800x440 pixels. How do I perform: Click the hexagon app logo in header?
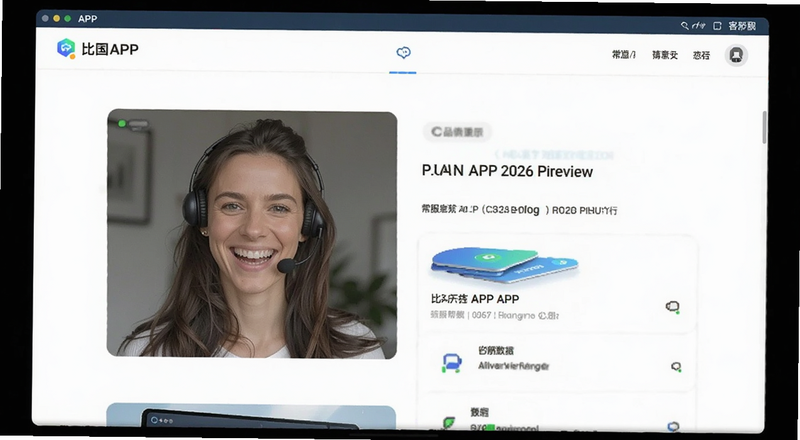(x=66, y=48)
